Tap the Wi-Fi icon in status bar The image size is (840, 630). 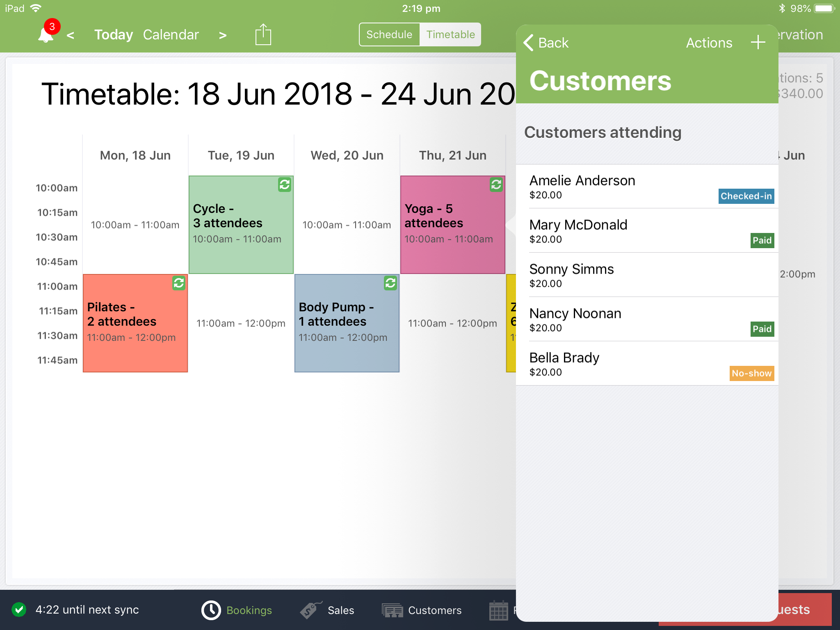(x=36, y=8)
